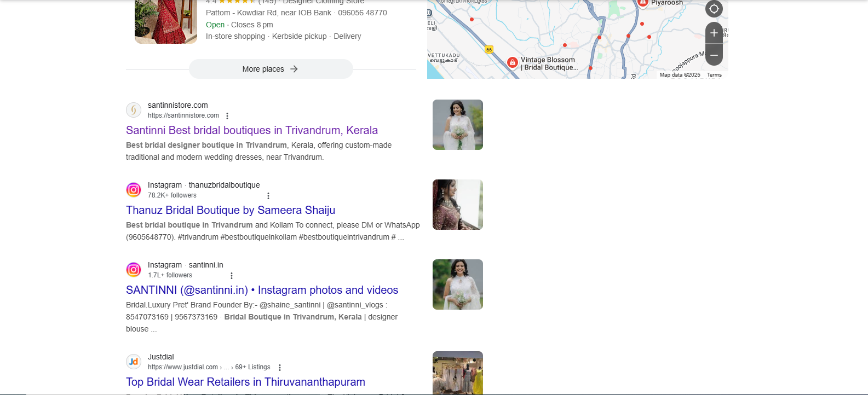This screenshot has width=868, height=395.
Task: Open options menu for Justdial result
Action: click(x=280, y=368)
